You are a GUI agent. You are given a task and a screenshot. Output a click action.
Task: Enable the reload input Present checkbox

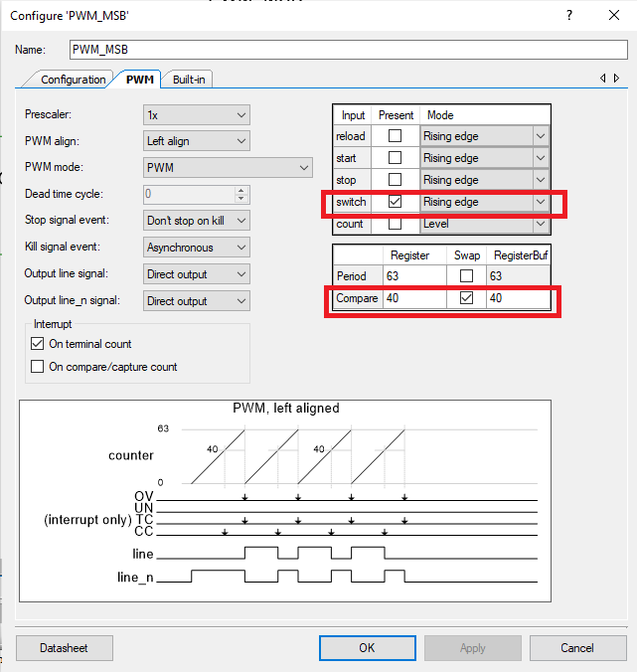click(x=396, y=136)
